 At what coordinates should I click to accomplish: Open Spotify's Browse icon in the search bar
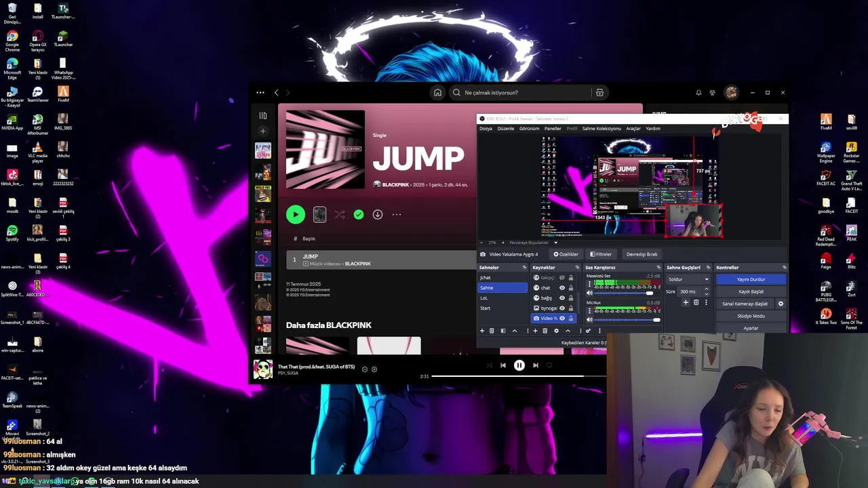(x=599, y=93)
